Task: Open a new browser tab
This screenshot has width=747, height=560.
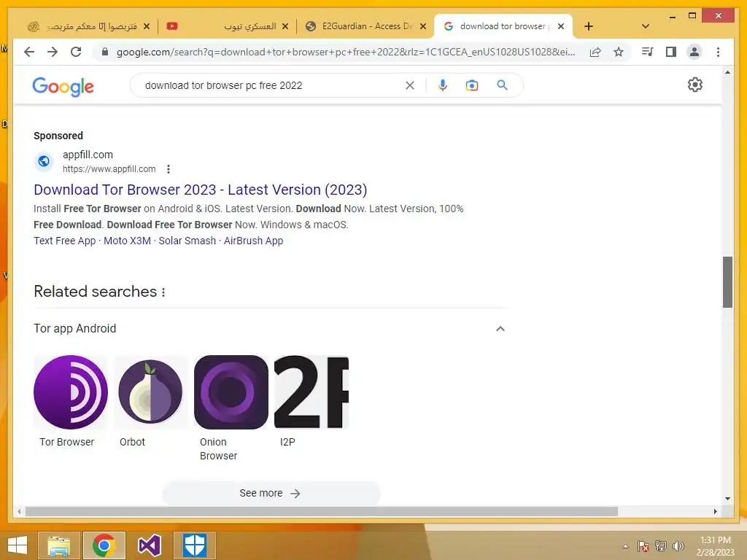Action: [x=589, y=26]
